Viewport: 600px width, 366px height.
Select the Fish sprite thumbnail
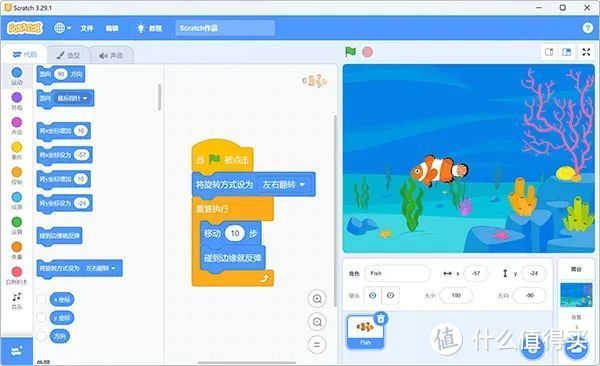(x=365, y=332)
